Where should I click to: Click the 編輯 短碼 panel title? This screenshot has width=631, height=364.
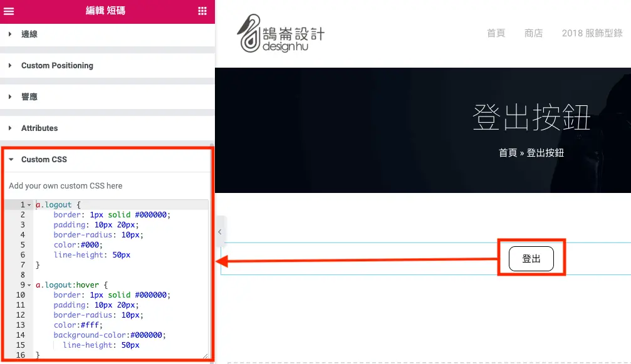coord(105,11)
